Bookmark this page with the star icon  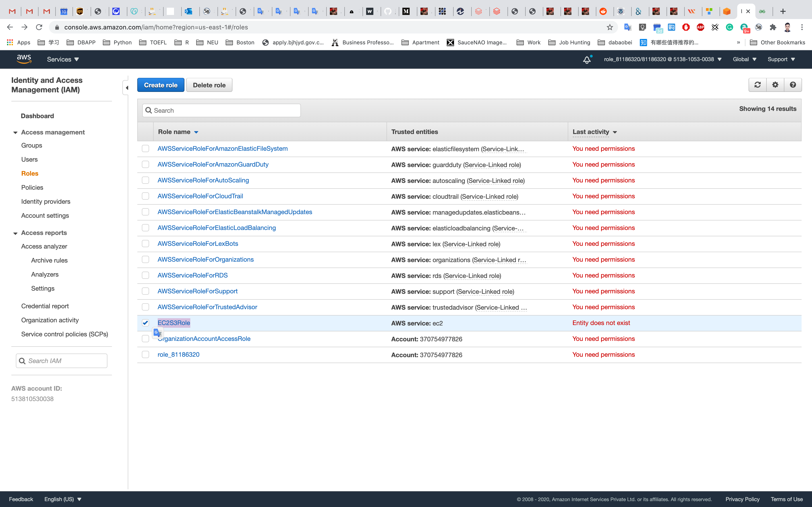610,27
